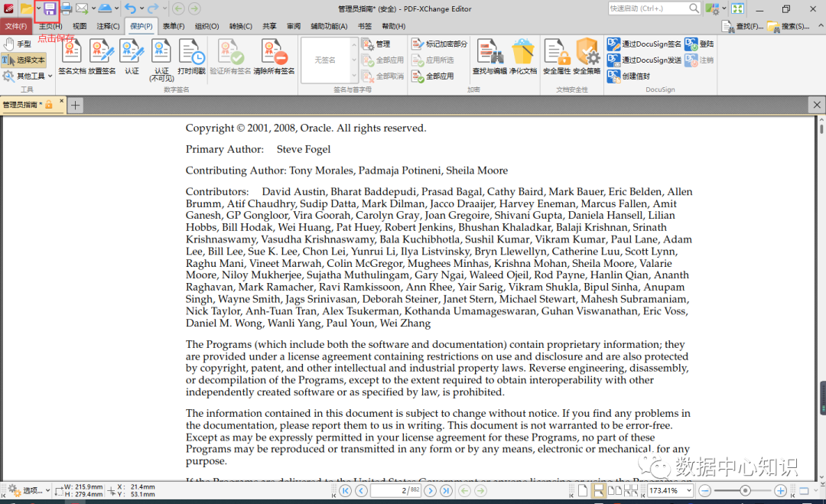Go to the next page
The height and width of the screenshot is (504, 826).
[x=430, y=491]
